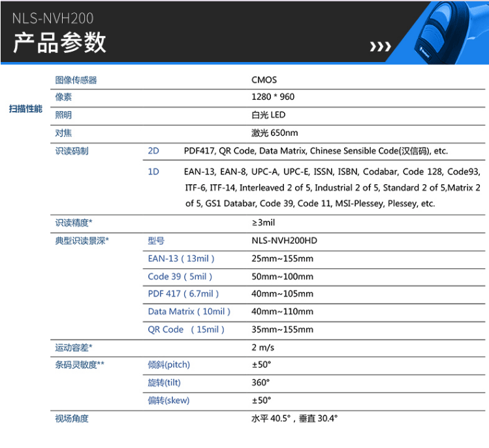Select the 图像传感器 row label

(x=76, y=80)
